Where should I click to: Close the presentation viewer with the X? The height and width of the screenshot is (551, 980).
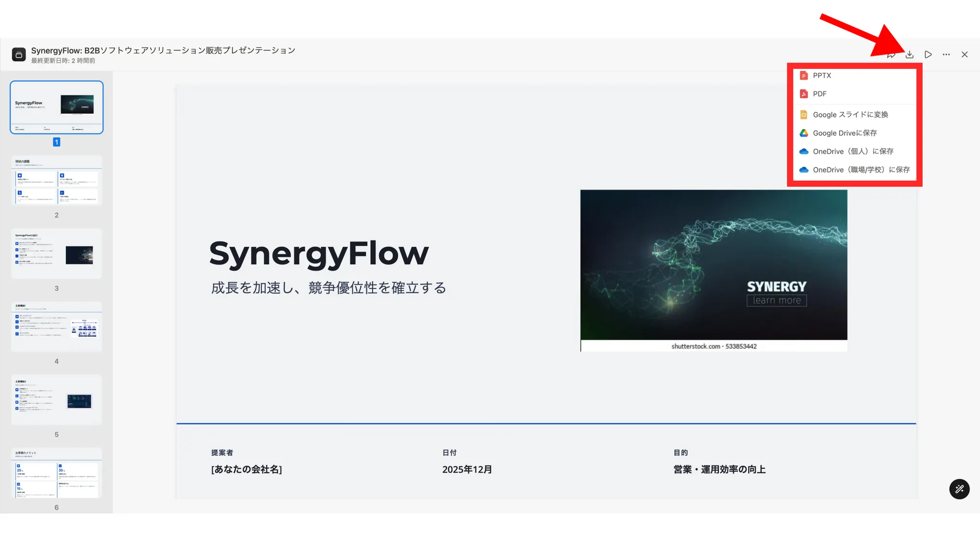964,55
